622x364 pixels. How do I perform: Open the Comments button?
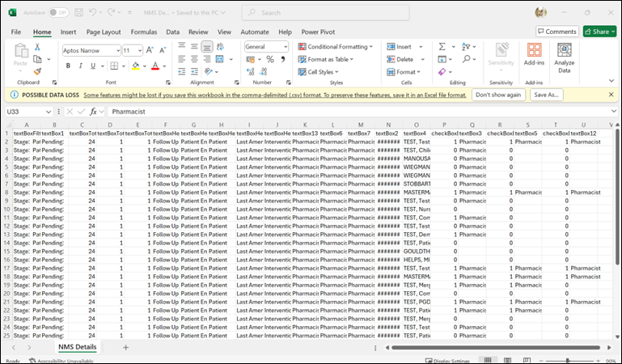557,32
